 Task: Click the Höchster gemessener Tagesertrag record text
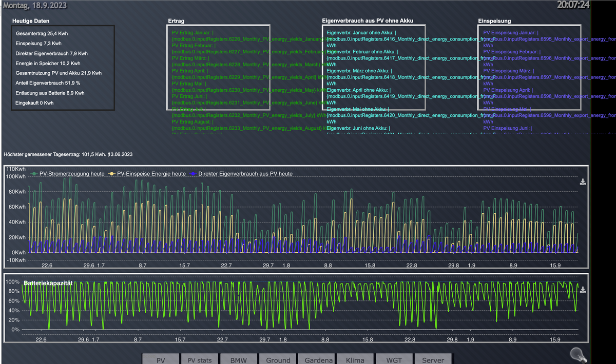(x=68, y=154)
